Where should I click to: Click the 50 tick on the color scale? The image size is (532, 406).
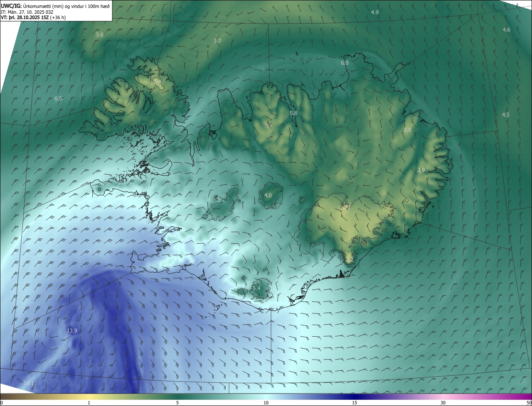coord(529,403)
